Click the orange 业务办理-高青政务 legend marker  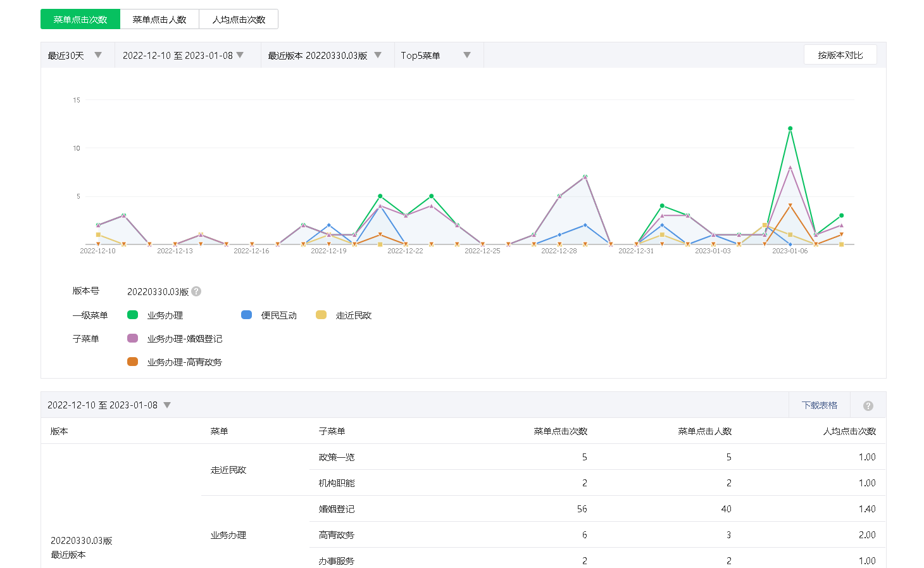133,362
